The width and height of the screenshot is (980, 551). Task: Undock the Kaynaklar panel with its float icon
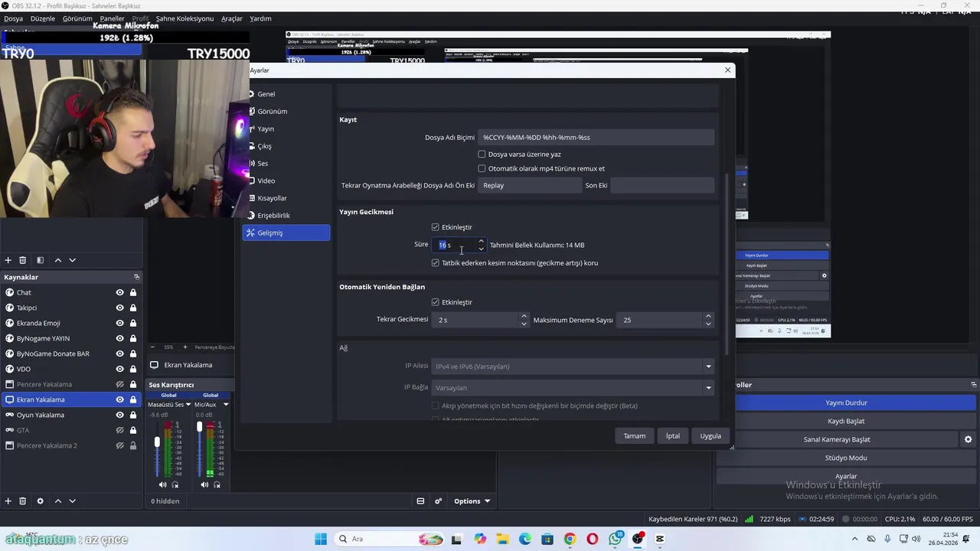pyautogui.click(x=136, y=277)
